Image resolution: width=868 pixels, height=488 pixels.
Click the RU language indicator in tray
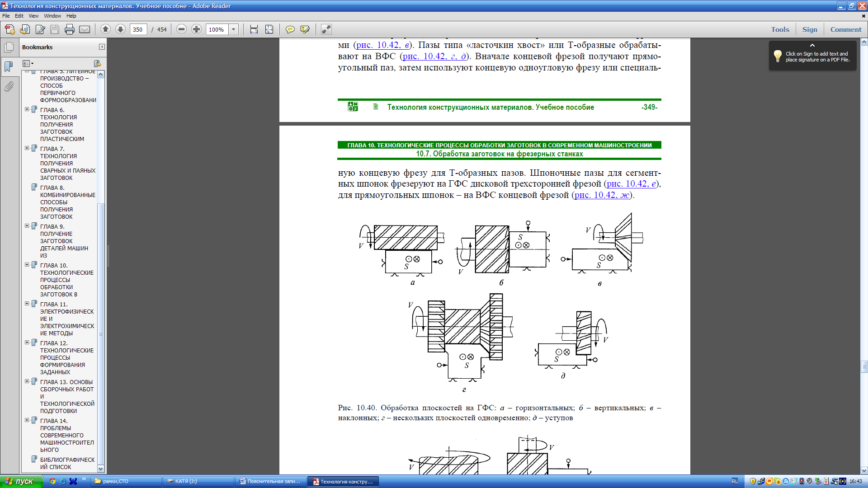pyautogui.click(x=735, y=482)
